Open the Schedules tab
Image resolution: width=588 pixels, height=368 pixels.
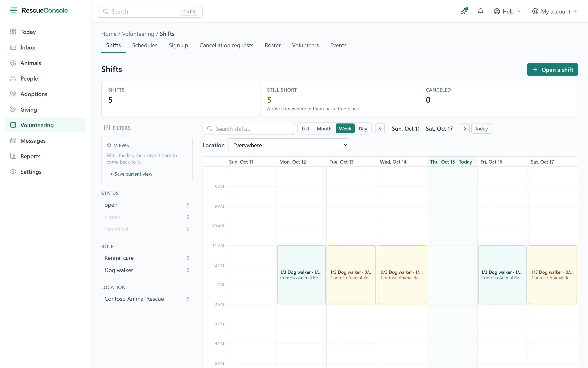pyautogui.click(x=145, y=45)
